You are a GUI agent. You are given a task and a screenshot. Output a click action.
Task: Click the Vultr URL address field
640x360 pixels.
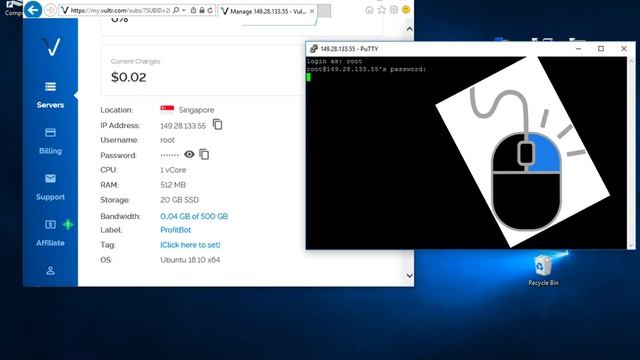(120, 10)
